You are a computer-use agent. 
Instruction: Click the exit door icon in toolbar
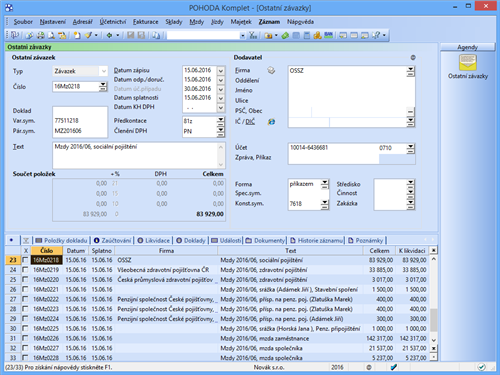point(14,35)
